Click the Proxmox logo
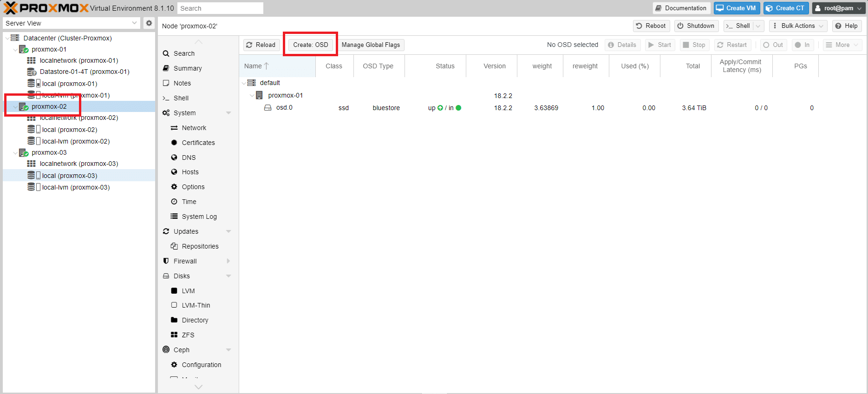This screenshot has width=868, height=394. (46, 8)
